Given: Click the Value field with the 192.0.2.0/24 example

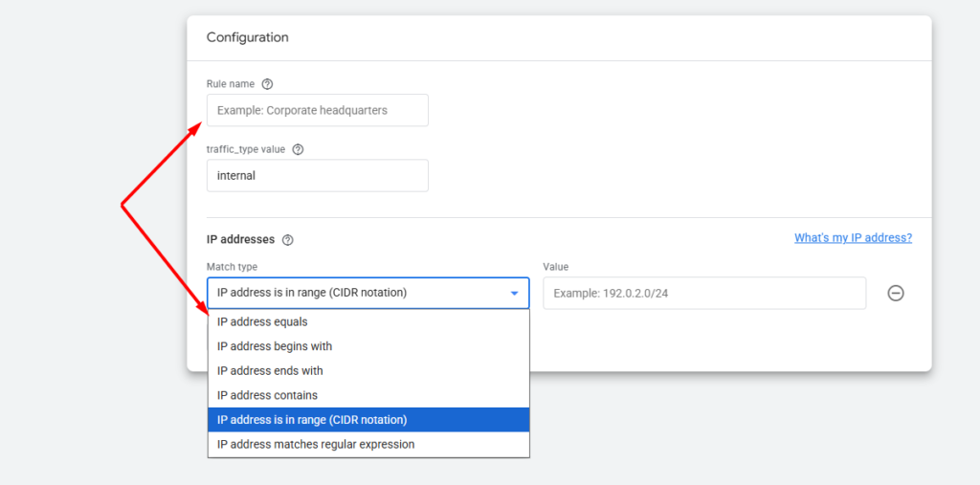Looking at the screenshot, I should (703, 293).
